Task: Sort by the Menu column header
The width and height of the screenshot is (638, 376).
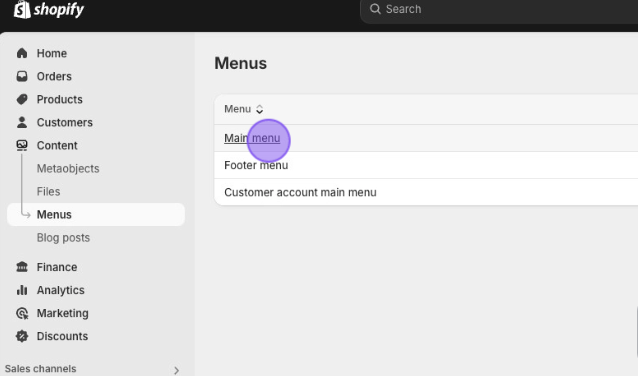Action: 244,109
